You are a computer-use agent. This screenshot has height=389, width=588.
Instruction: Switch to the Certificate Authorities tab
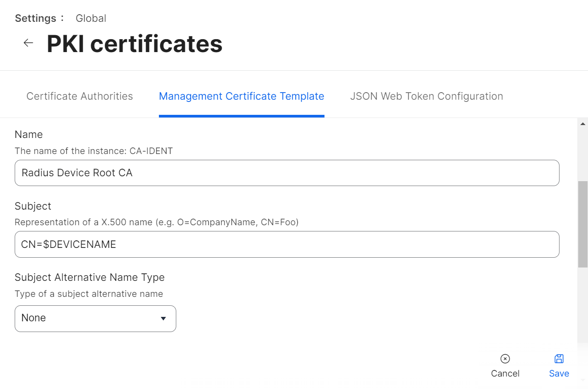click(x=80, y=96)
